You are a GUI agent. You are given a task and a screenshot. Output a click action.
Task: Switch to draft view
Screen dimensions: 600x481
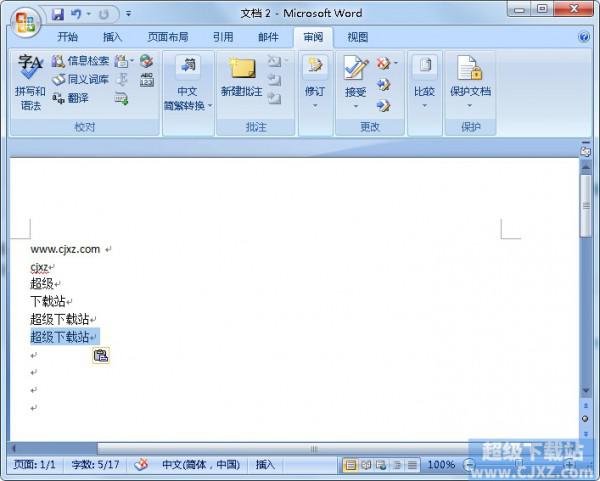412,465
